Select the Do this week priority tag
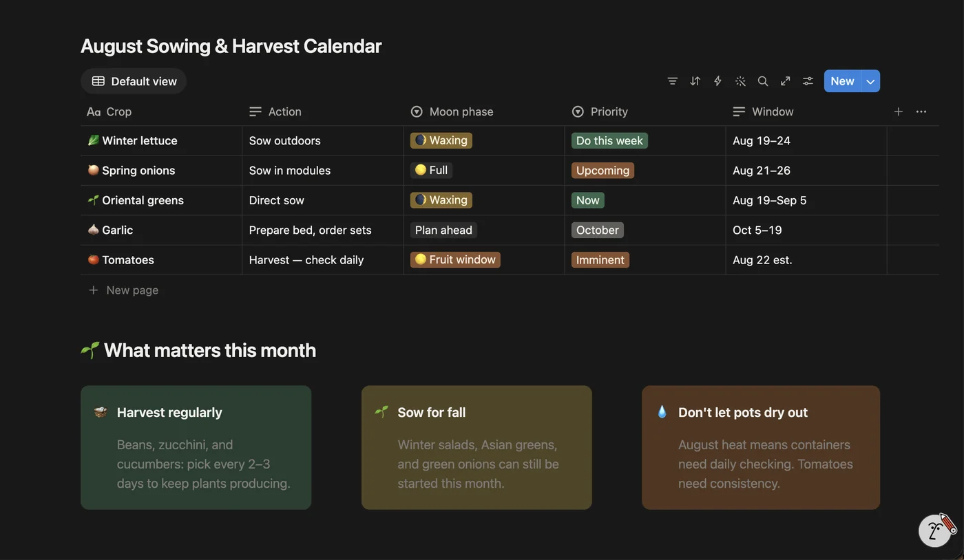The width and height of the screenshot is (964, 560). (609, 140)
